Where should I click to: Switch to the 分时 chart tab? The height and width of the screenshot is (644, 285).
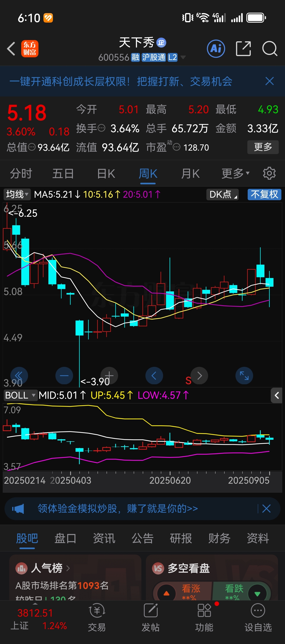[x=21, y=173]
